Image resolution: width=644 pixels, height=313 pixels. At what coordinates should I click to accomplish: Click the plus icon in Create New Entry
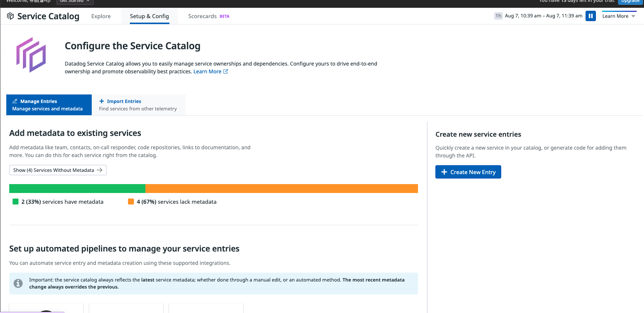444,172
